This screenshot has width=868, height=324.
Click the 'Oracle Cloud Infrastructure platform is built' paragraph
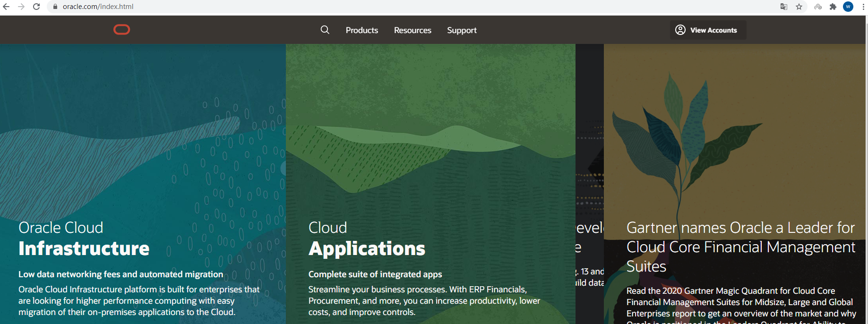pos(139,301)
